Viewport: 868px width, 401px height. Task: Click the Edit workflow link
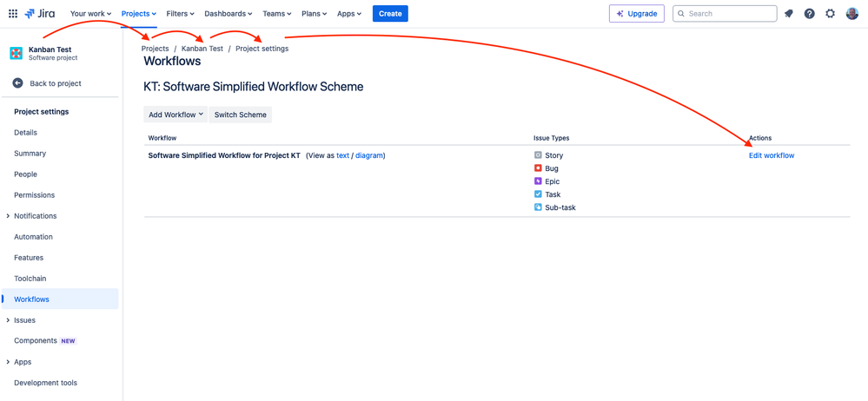click(x=772, y=155)
